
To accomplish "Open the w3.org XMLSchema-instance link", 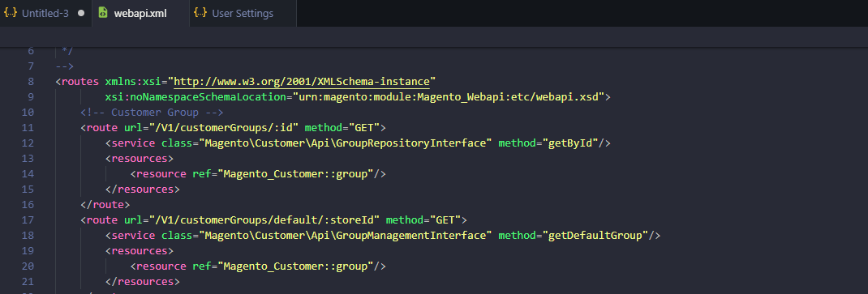I will pyautogui.click(x=302, y=82).
